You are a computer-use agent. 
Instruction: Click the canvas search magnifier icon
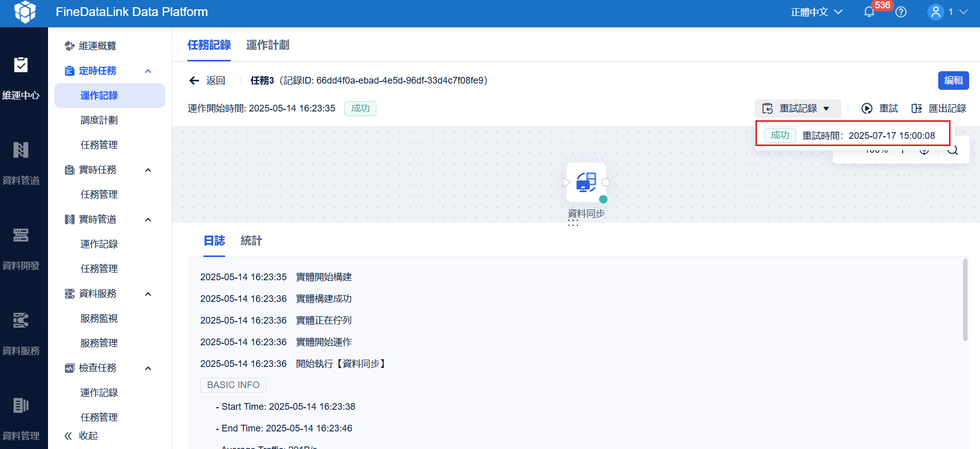coord(953,150)
